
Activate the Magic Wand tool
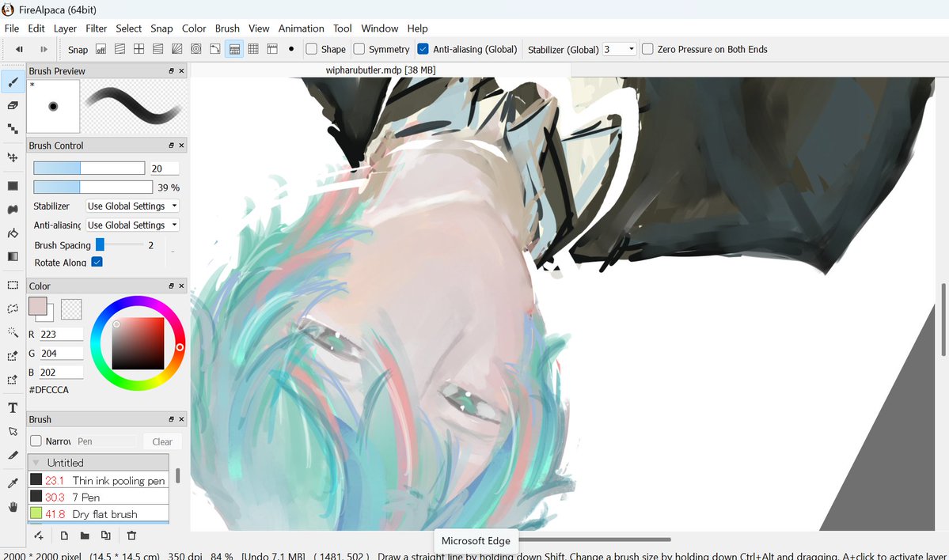[x=13, y=332]
